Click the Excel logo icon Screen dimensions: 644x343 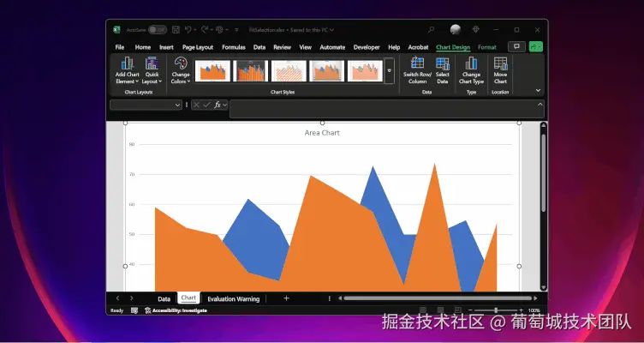click(x=116, y=30)
